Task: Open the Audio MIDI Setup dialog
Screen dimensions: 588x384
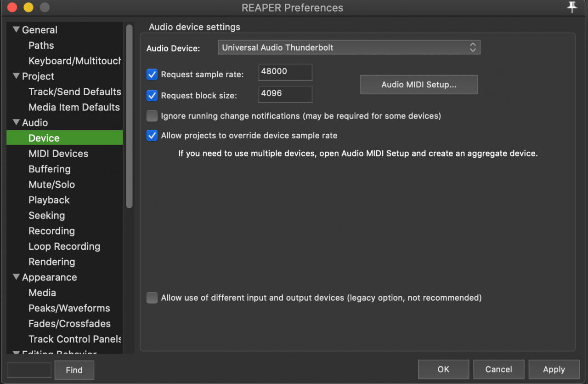Action: pos(419,85)
